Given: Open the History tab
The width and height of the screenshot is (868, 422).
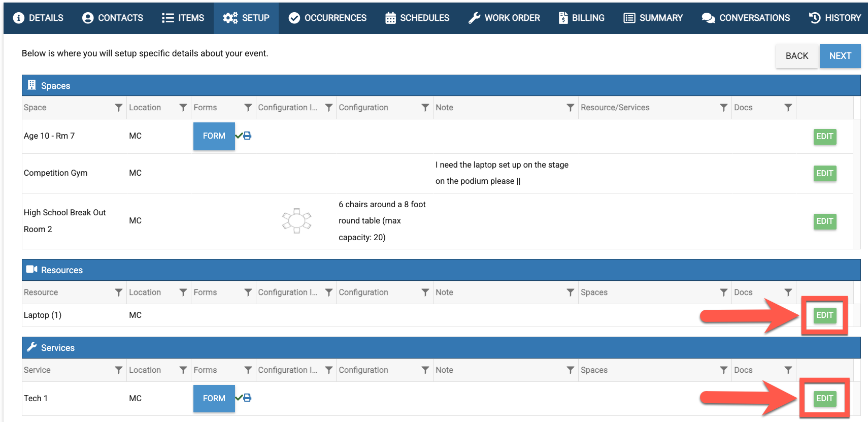Looking at the screenshot, I should (834, 18).
